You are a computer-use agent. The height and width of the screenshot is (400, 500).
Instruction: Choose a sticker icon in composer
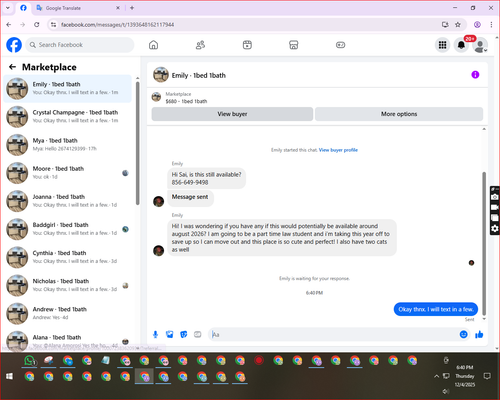(184, 334)
